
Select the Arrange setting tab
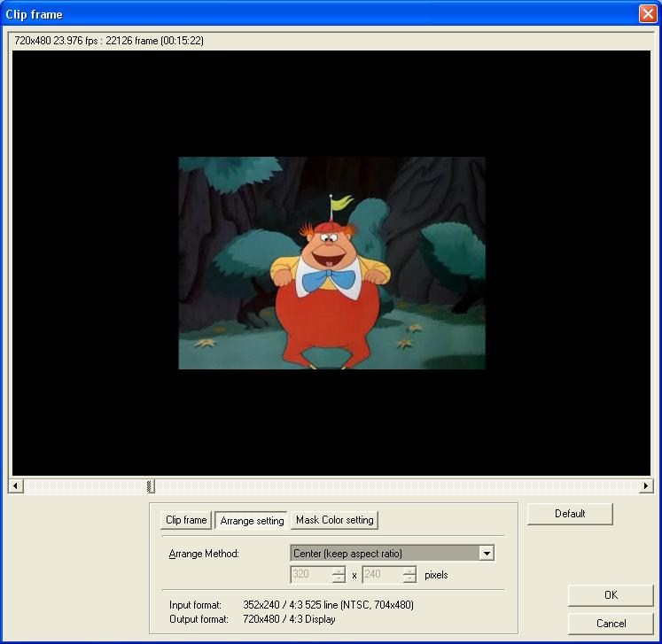(252, 520)
